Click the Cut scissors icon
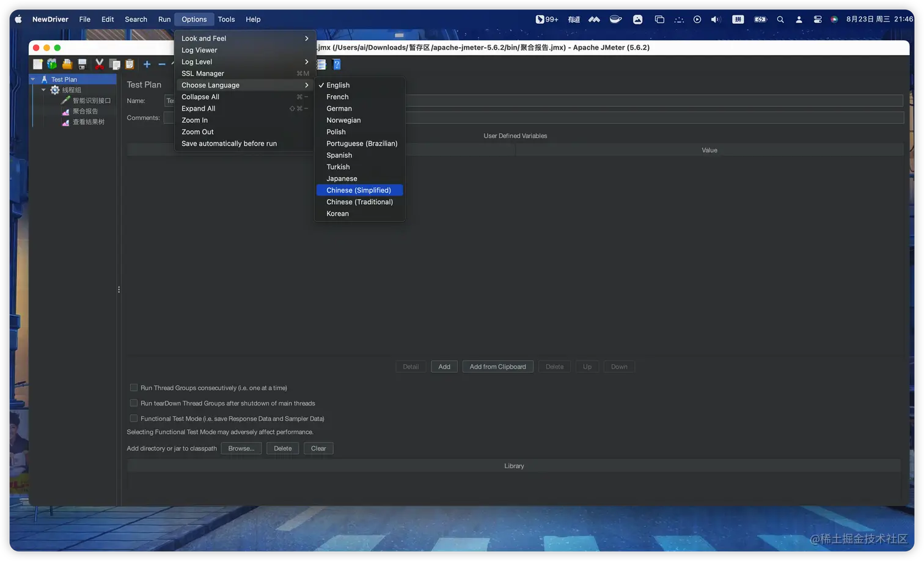Screen dimensions: 924x561 point(99,64)
